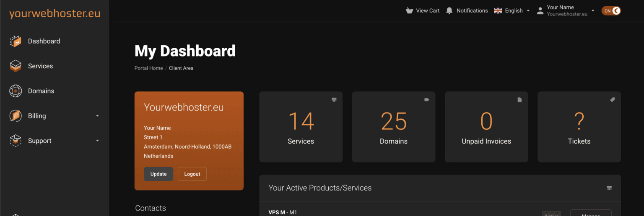Image resolution: width=644 pixels, height=216 pixels.
Task: Click the Dashboard sidebar icon
Action: [16, 41]
